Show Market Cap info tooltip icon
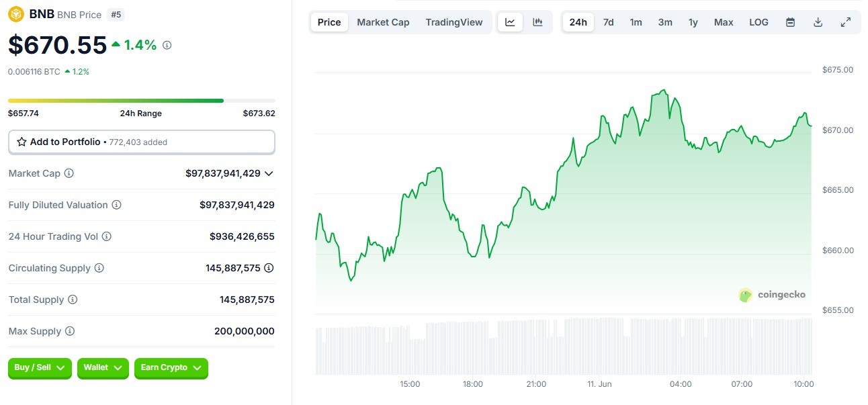 pos(69,173)
